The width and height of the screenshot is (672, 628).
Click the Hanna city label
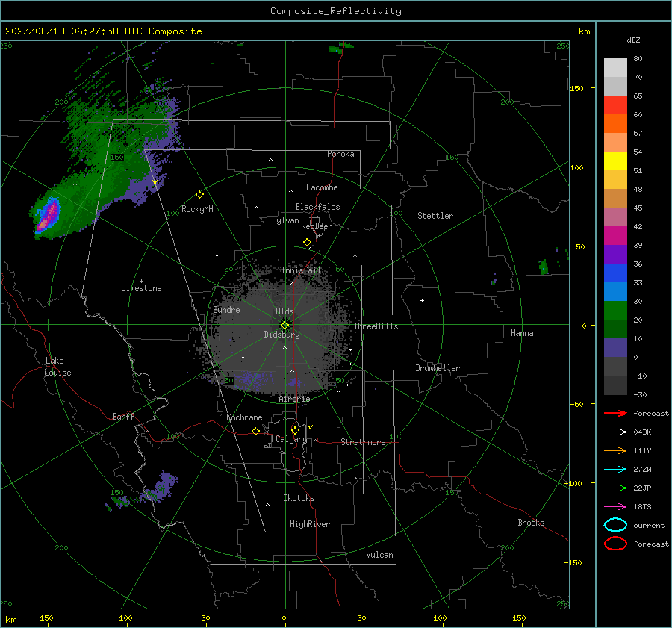pyautogui.click(x=522, y=333)
